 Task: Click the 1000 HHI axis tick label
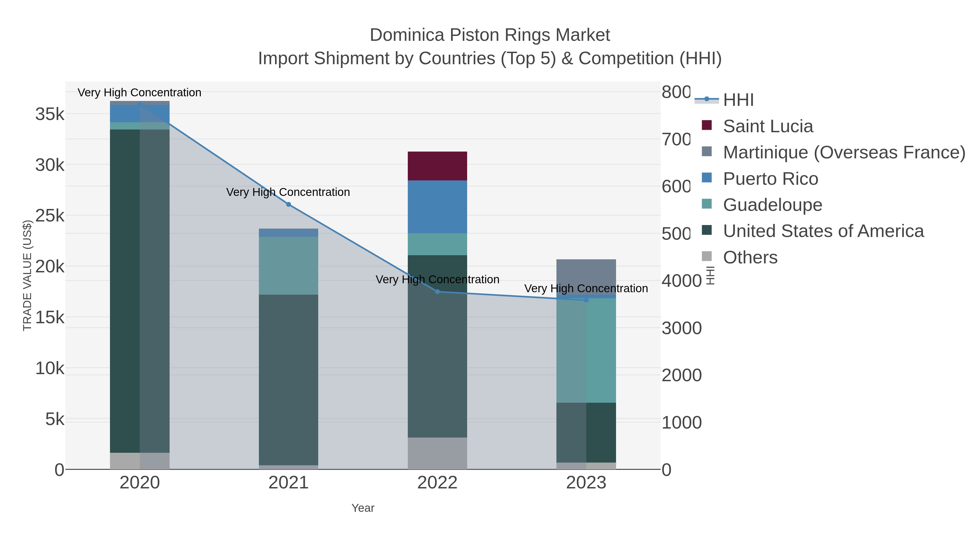(682, 423)
